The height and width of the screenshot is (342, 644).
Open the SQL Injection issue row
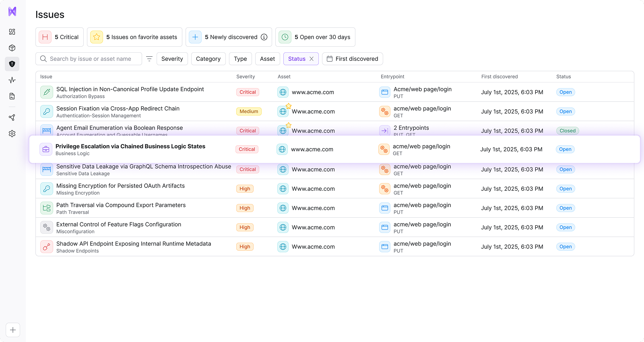pyautogui.click(x=130, y=89)
